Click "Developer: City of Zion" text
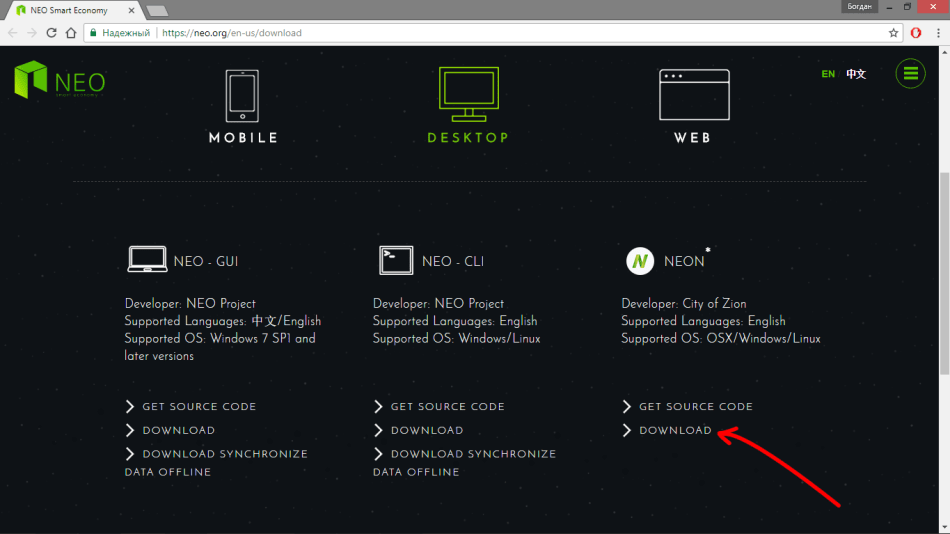The height and width of the screenshot is (534, 950). (x=683, y=304)
